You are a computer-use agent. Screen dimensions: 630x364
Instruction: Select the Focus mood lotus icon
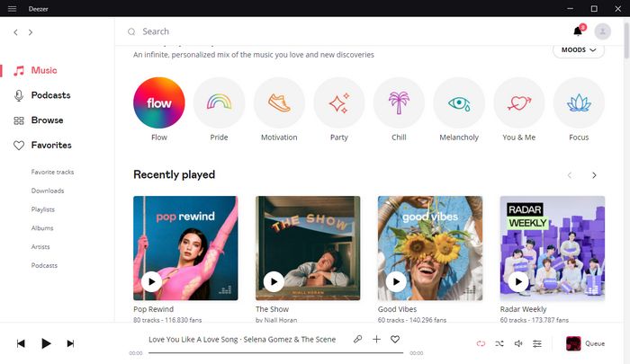pyautogui.click(x=579, y=102)
